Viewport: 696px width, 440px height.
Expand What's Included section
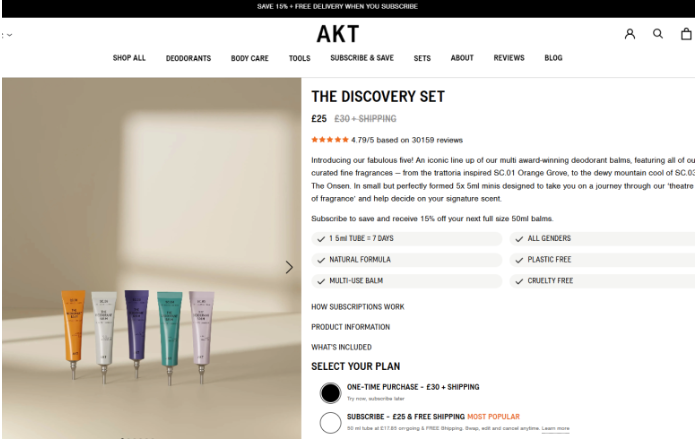[x=341, y=347]
